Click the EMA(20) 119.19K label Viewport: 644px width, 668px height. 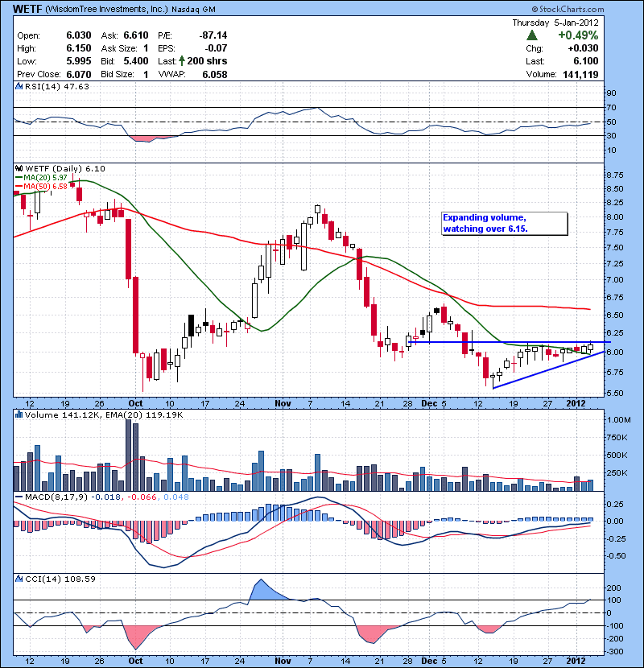[x=143, y=414]
